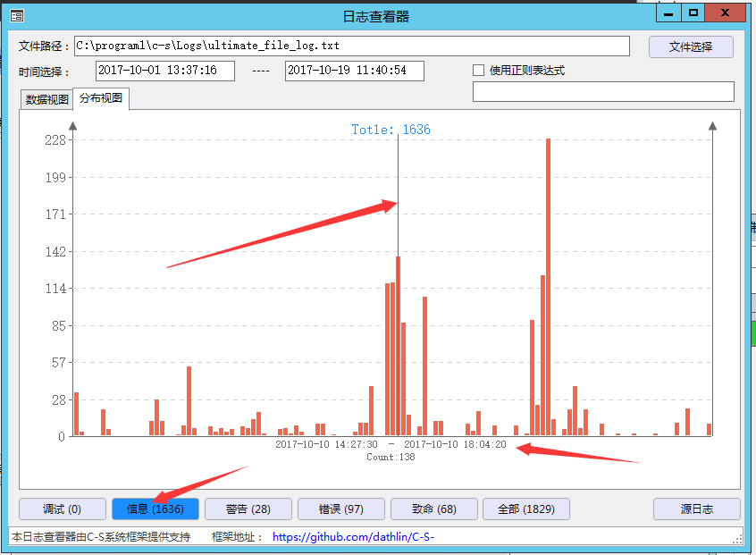
Task: Focus the end time 2017-10-19 field
Action: pos(355,71)
